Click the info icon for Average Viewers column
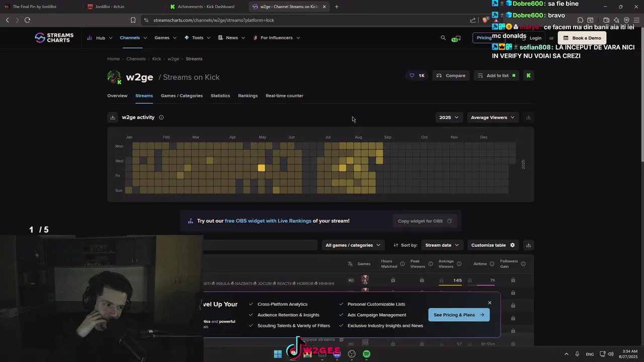Viewport: 644px width, 362px height. pos(459,263)
